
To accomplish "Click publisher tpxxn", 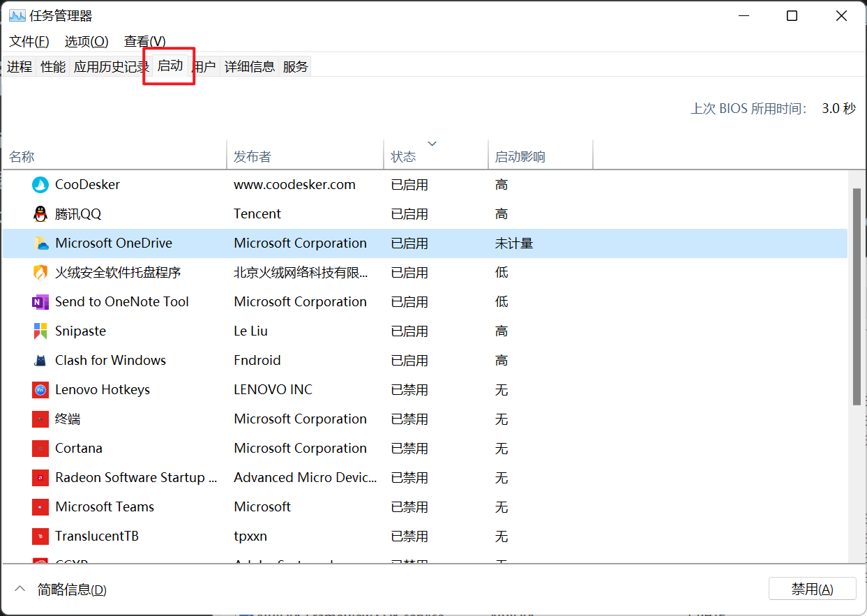I will pos(250,536).
